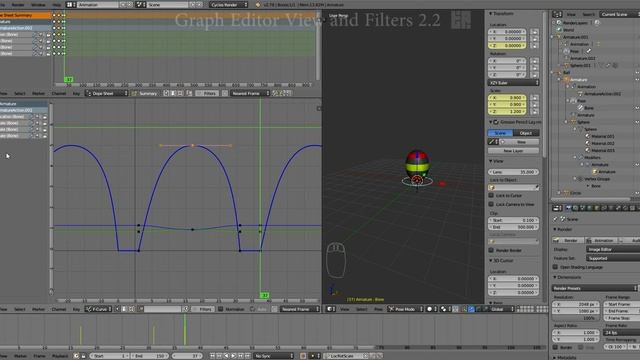The width and height of the screenshot is (640, 360).
Task: Select the Dope Sheet Summary channel row
Action: [x=25, y=15]
